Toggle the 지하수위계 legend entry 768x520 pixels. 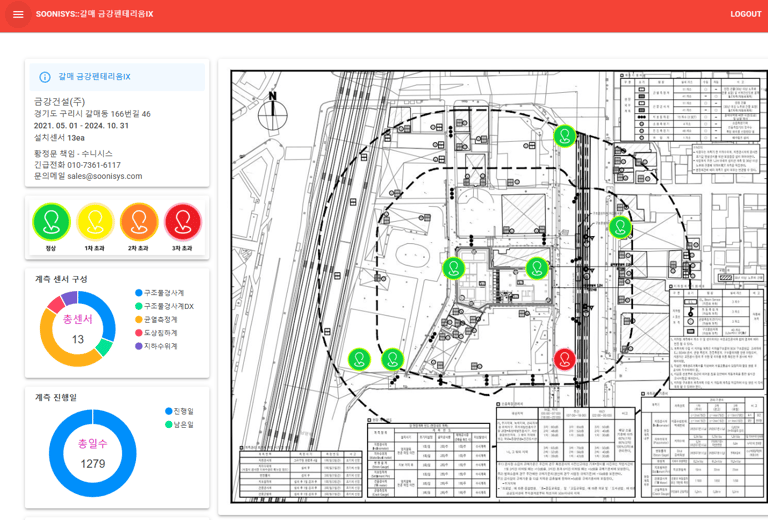tap(156, 346)
